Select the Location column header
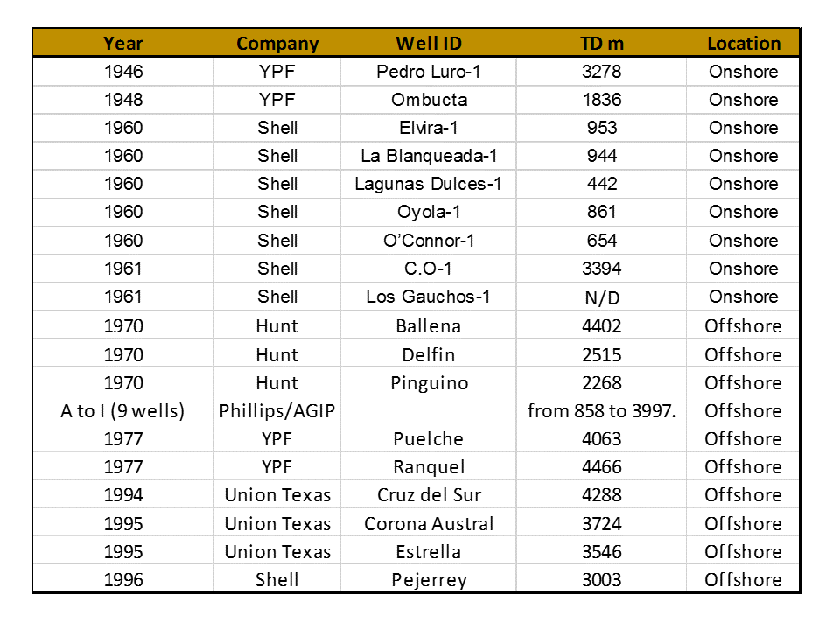The width and height of the screenshot is (840, 630). [743, 44]
